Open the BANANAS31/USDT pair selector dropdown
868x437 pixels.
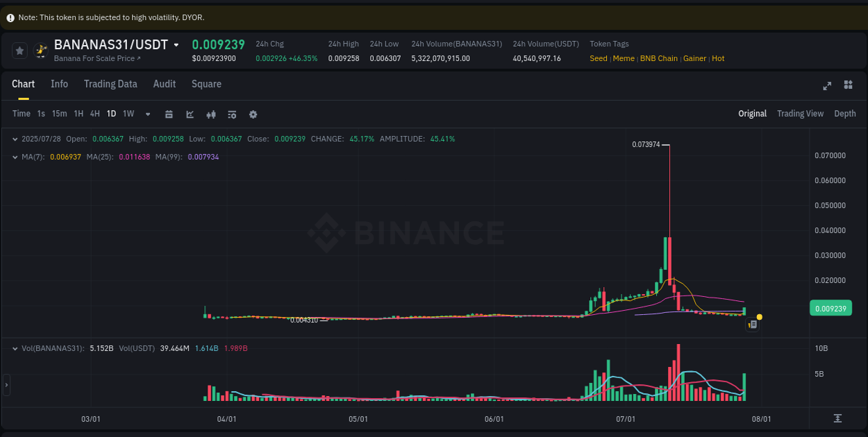pyautogui.click(x=176, y=44)
